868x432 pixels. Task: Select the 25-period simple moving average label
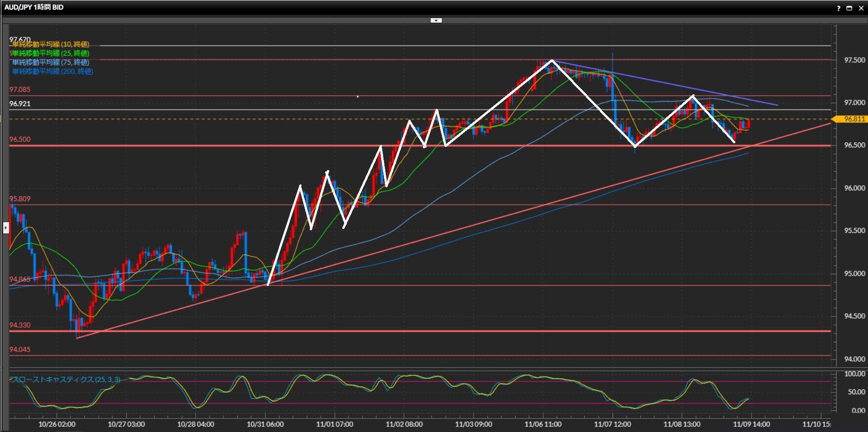[51, 53]
